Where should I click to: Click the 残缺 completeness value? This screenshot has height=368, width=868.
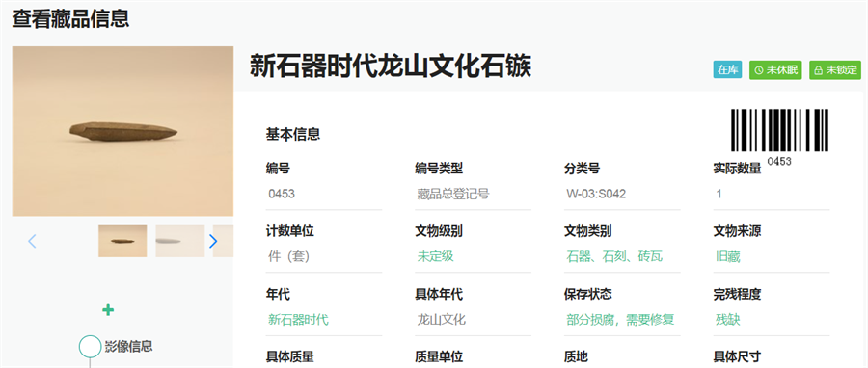point(728,320)
